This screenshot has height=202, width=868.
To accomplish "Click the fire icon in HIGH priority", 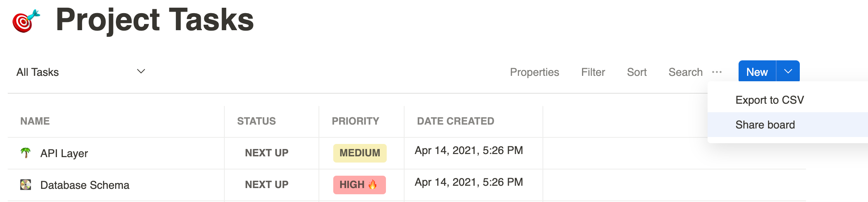I will [373, 185].
